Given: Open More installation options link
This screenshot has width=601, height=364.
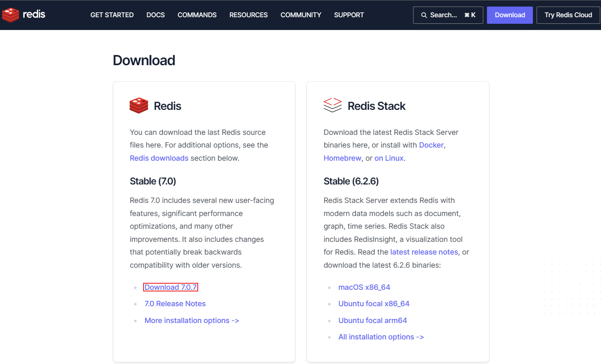Looking at the screenshot, I should (x=192, y=321).
